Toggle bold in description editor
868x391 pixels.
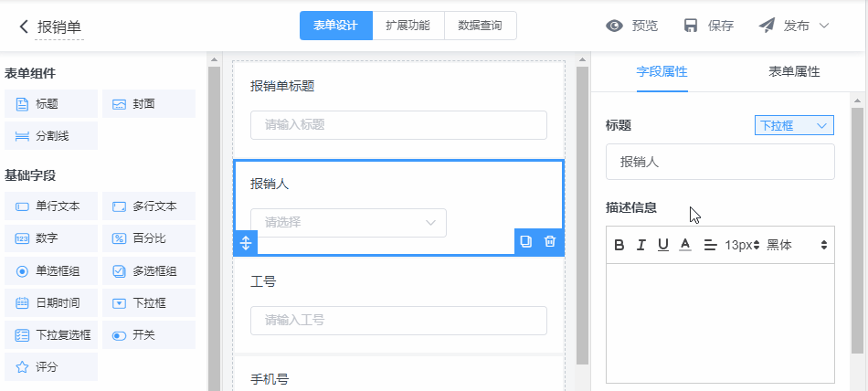(619, 246)
